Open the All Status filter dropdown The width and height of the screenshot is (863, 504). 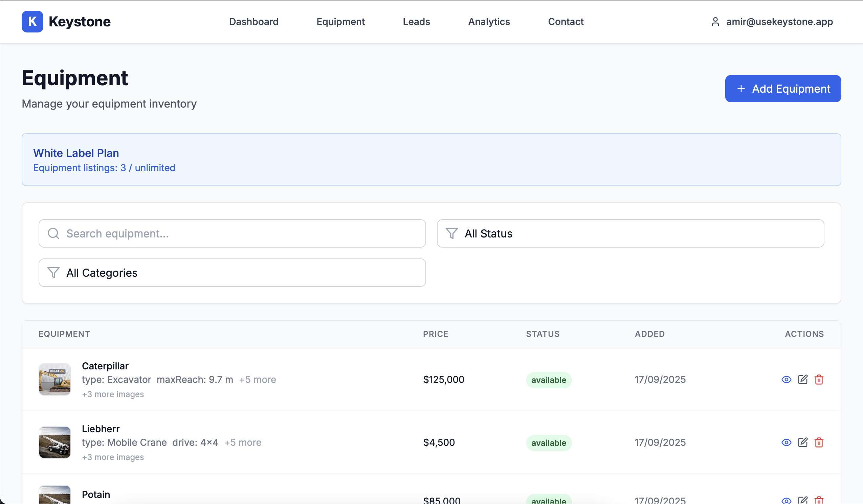pyautogui.click(x=630, y=233)
